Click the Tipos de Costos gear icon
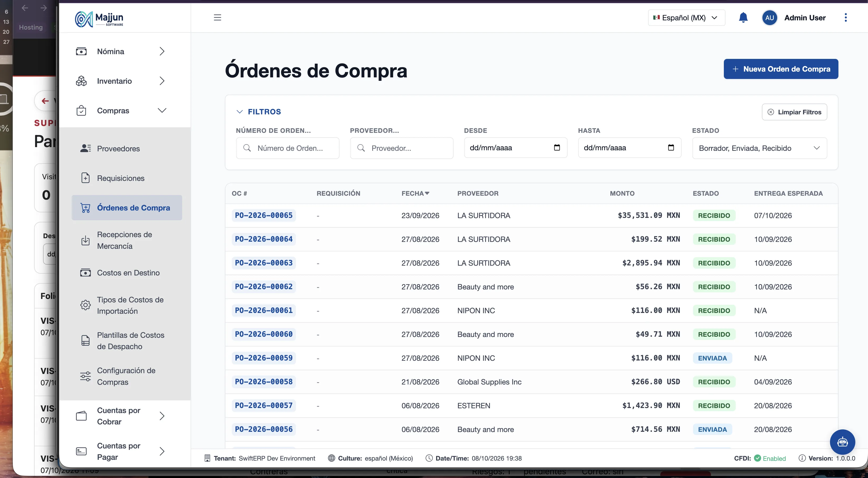This screenshot has width=868, height=478. [x=85, y=305]
